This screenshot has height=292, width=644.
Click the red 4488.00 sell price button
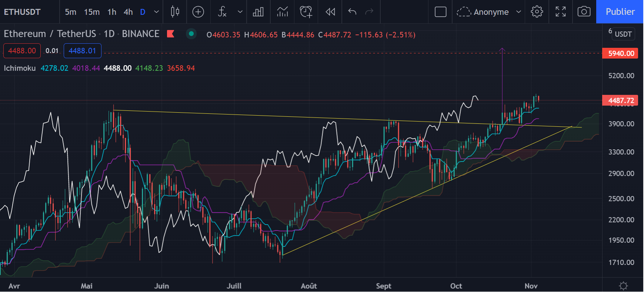click(x=22, y=51)
